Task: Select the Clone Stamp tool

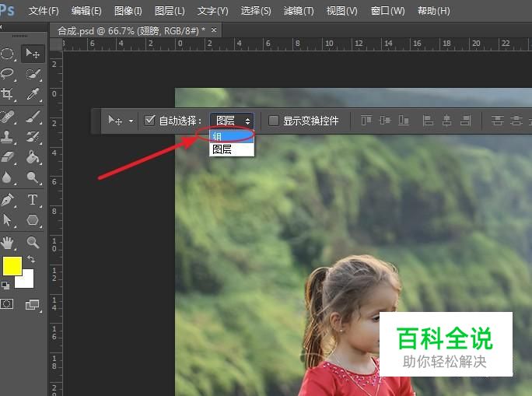Action: click(x=8, y=136)
